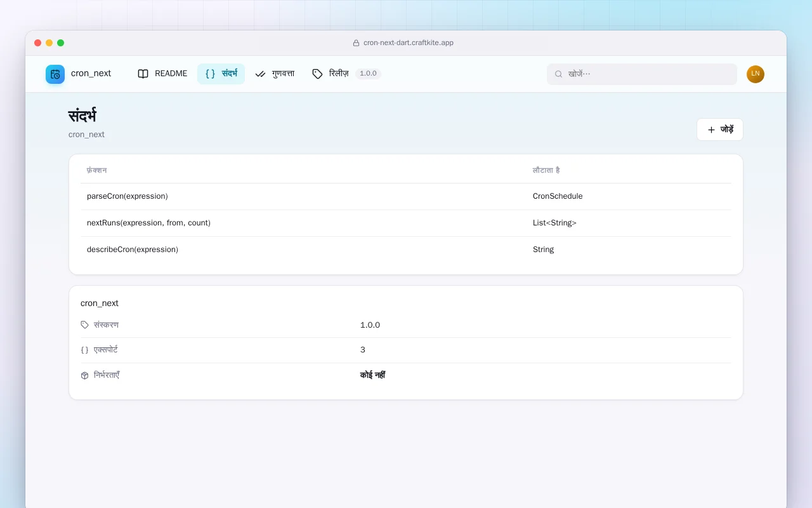
Task: Switch to the संदर्भ tab
Action: [221, 74]
